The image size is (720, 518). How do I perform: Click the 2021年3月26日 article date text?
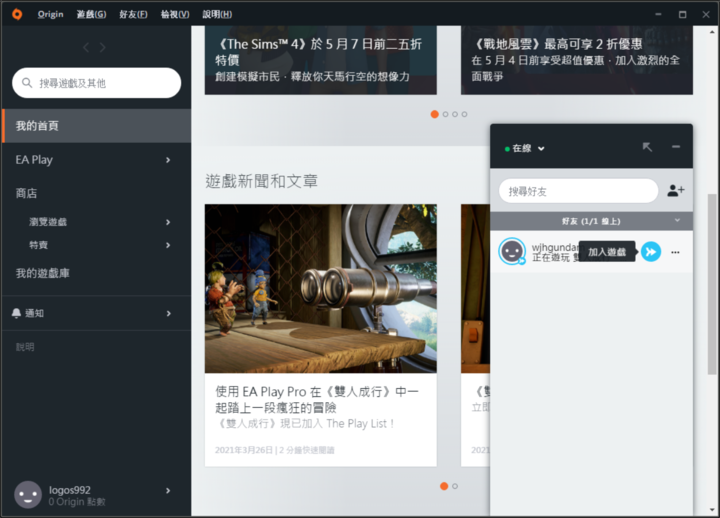pos(244,450)
